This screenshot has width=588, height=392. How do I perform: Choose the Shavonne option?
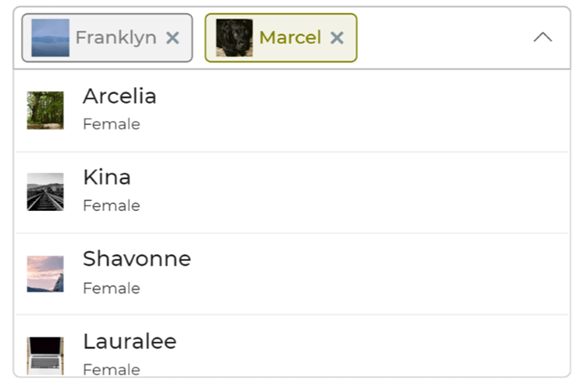pos(292,274)
